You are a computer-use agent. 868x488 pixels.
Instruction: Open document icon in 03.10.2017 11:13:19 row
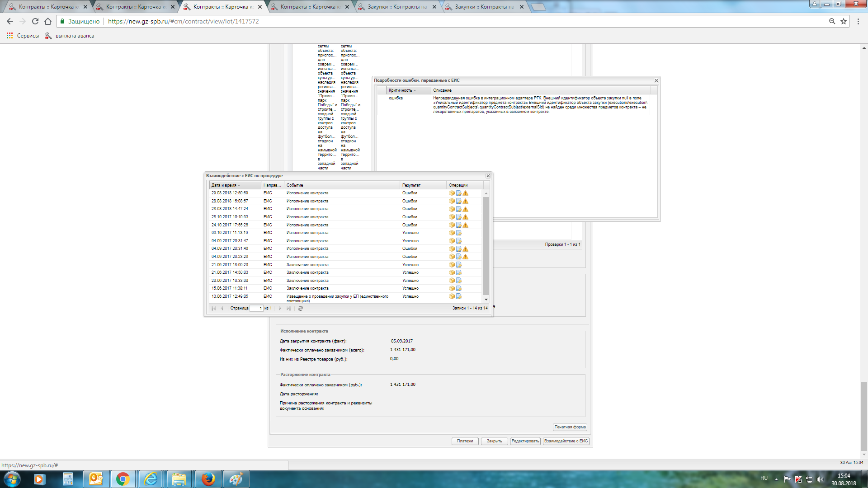(458, 233)
